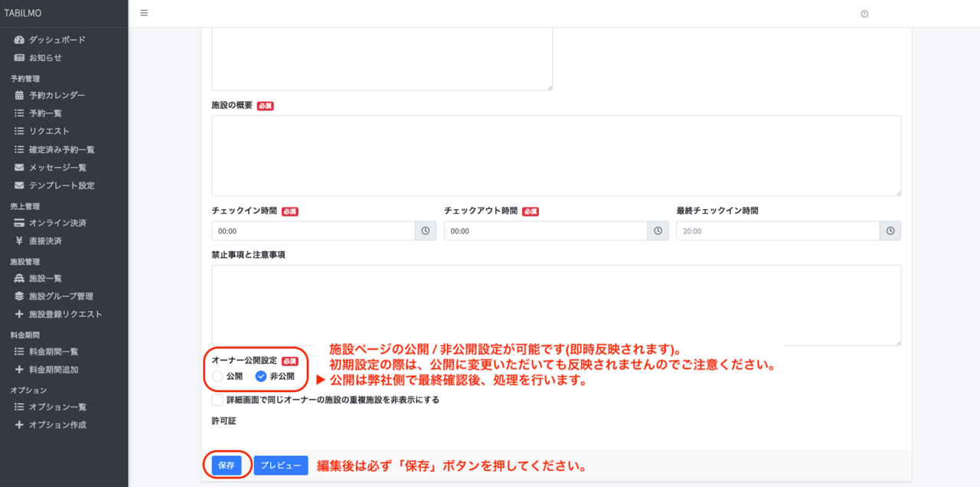Click the 禁止事項と注意事項 text area
The height and width of the screenshot is (487, 980).
coord(556,305)
